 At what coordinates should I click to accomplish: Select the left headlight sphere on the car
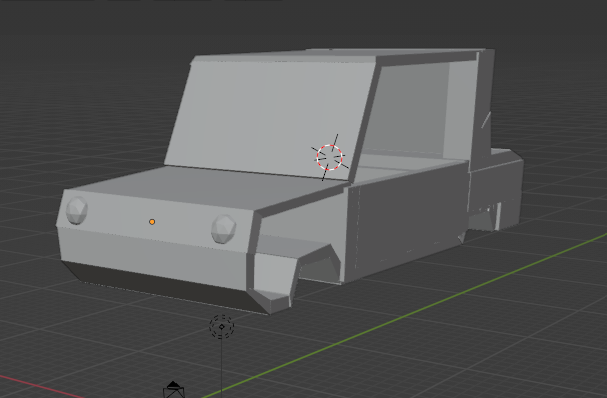(77, 210)
